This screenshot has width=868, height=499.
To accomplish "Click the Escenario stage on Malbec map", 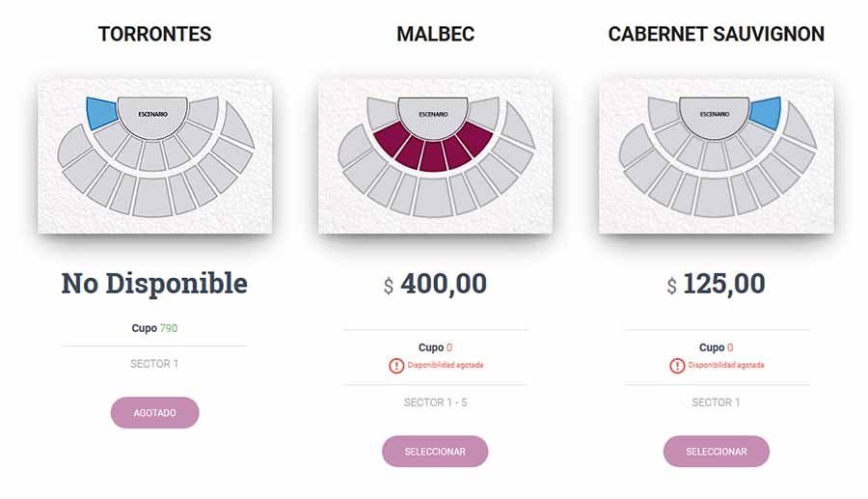I will click(x=434, y=114).
